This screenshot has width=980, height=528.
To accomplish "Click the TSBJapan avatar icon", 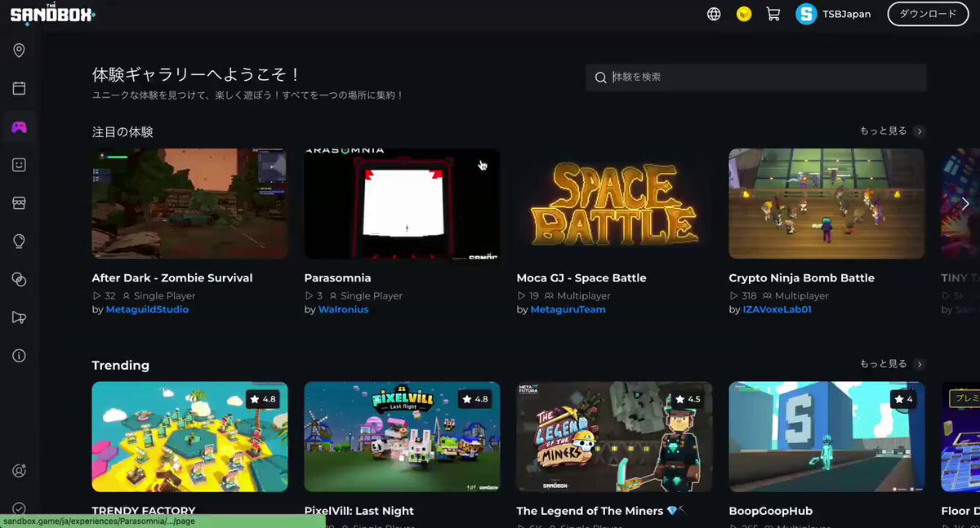I will pyautogui.click(x=806, y=14).
